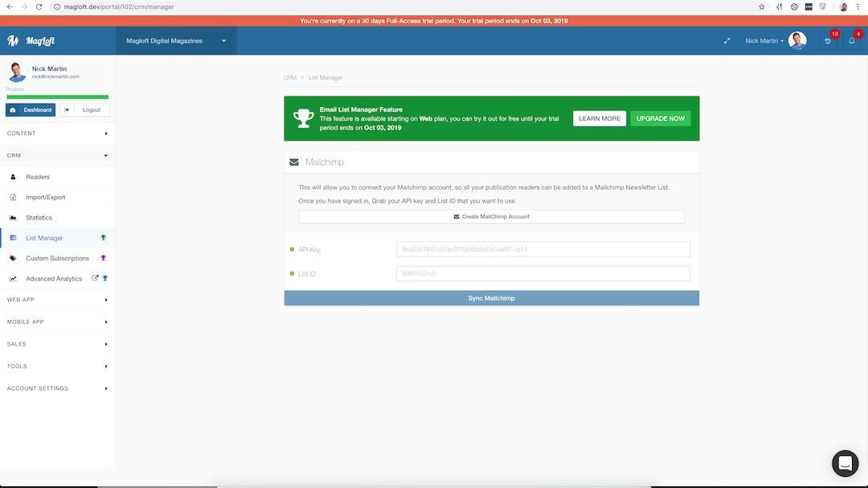Open the history icon with badge 10
The height and width of the screenshot is (488, 868).
pos(828,41)
